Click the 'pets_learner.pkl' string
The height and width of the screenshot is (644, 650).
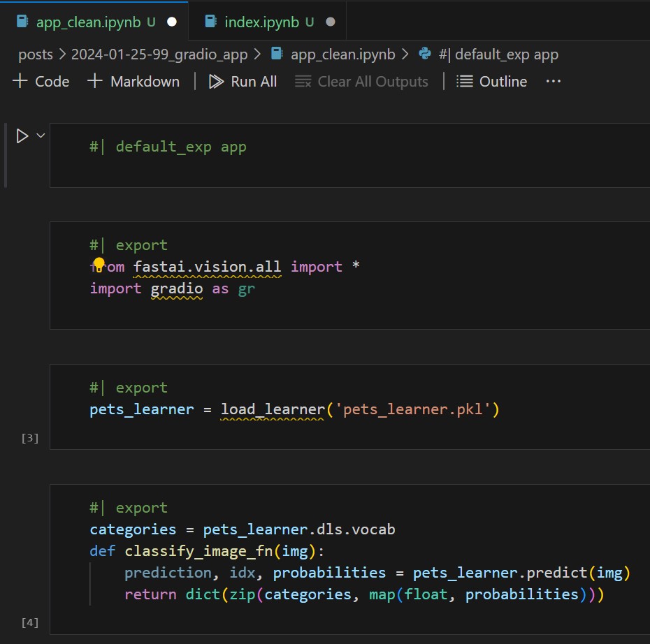(413, 409)
